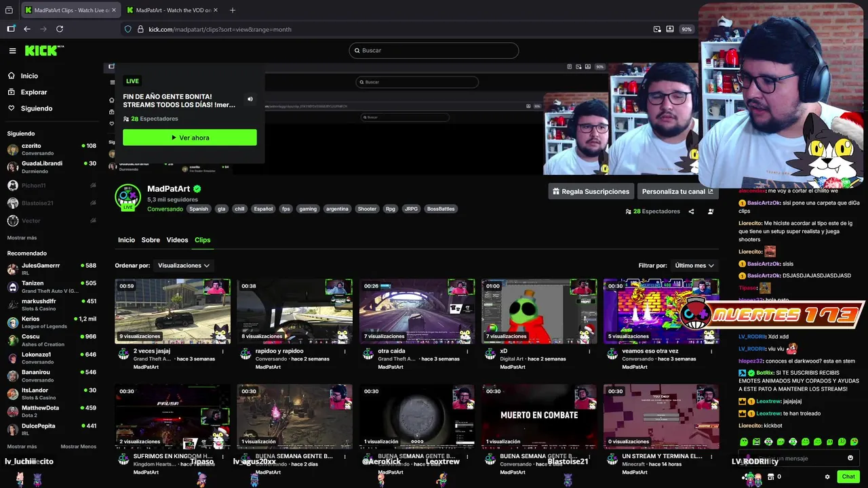The height and width of the screenshot is (488, 868).
Task: Click 'Regala Suscripciones' button
Action: (591, 192)
